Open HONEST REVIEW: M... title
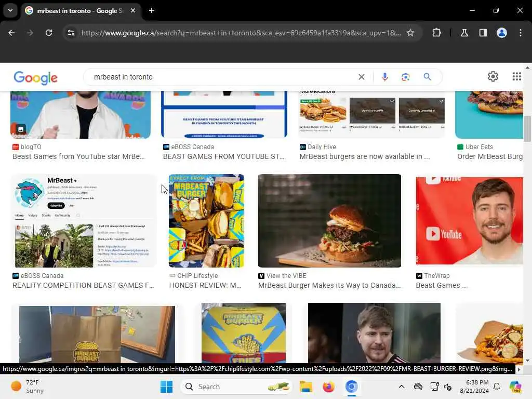 pyautogui.click(x=205, y=285)
